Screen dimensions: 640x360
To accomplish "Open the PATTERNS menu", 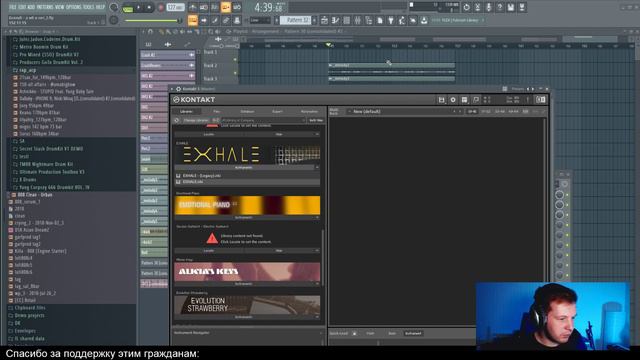I will click(x=45, y=7).
